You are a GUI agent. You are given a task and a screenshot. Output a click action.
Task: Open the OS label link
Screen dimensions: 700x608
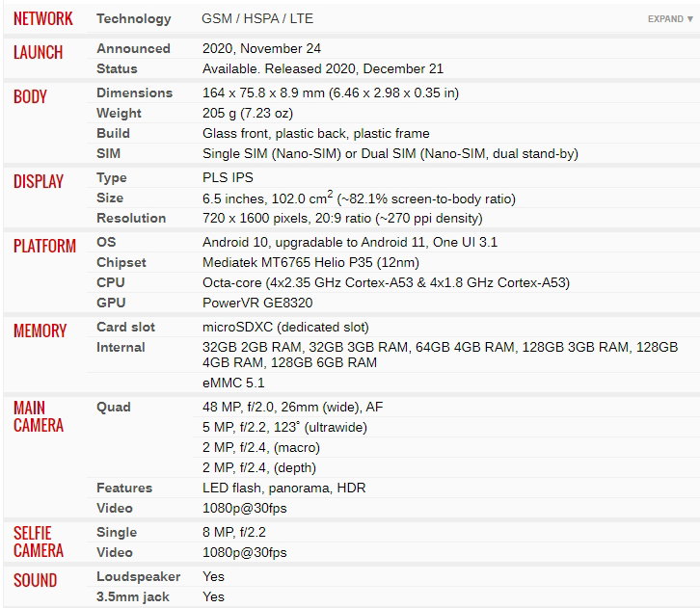106,242
